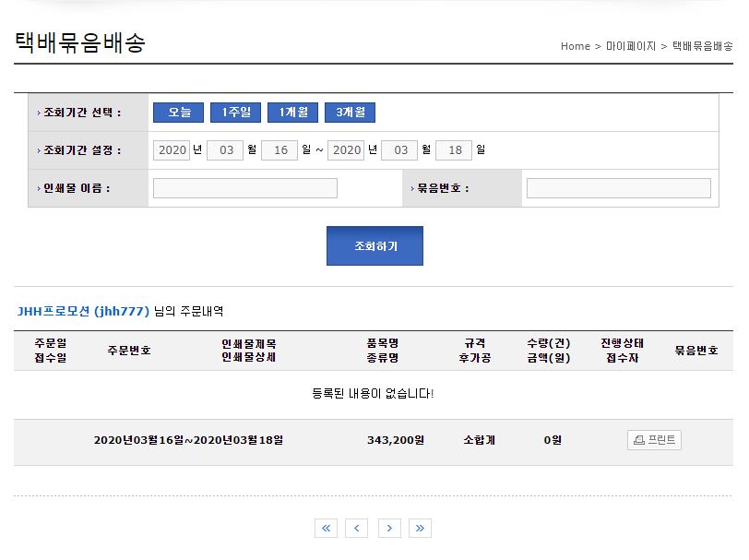Image resolution: width=749 pixels, height=560 pixels.
Task: Click the start month field
Action: [225, 150]
